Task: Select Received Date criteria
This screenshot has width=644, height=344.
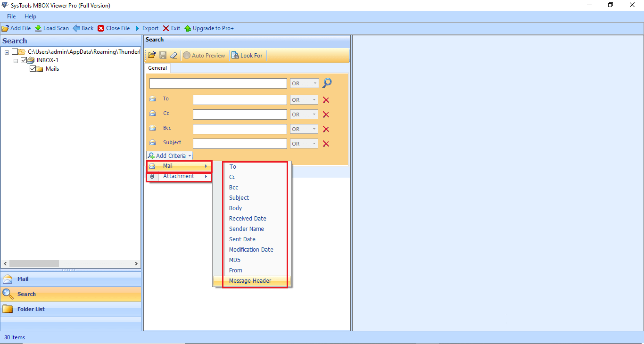Action: click(248, 219)
